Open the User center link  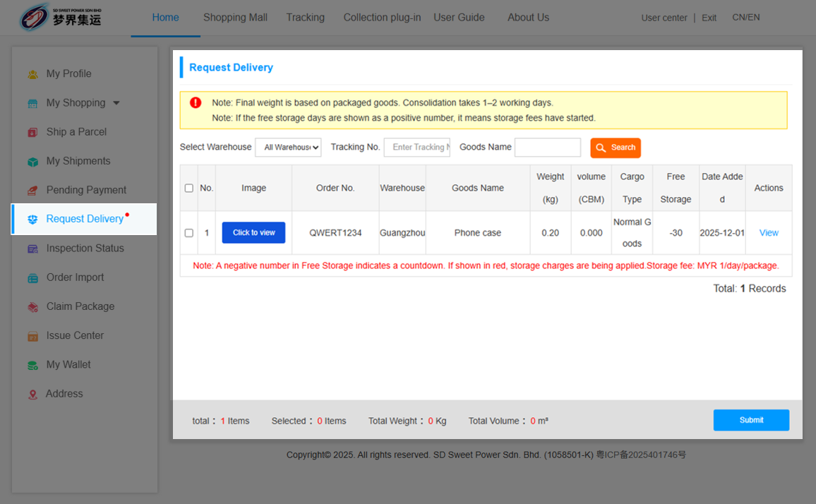664,18
